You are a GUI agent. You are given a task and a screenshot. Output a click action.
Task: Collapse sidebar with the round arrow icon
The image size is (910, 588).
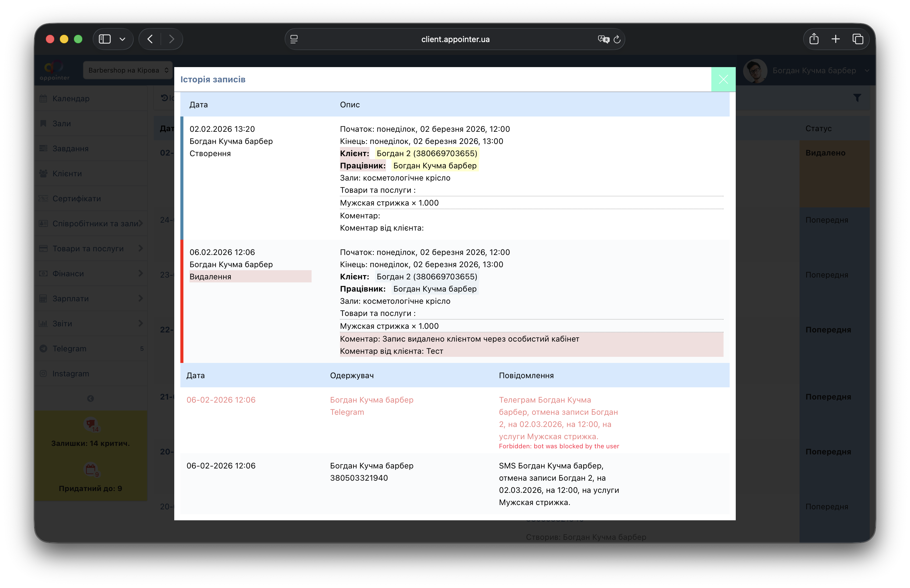pyautogui.click(x=91, y=399)
